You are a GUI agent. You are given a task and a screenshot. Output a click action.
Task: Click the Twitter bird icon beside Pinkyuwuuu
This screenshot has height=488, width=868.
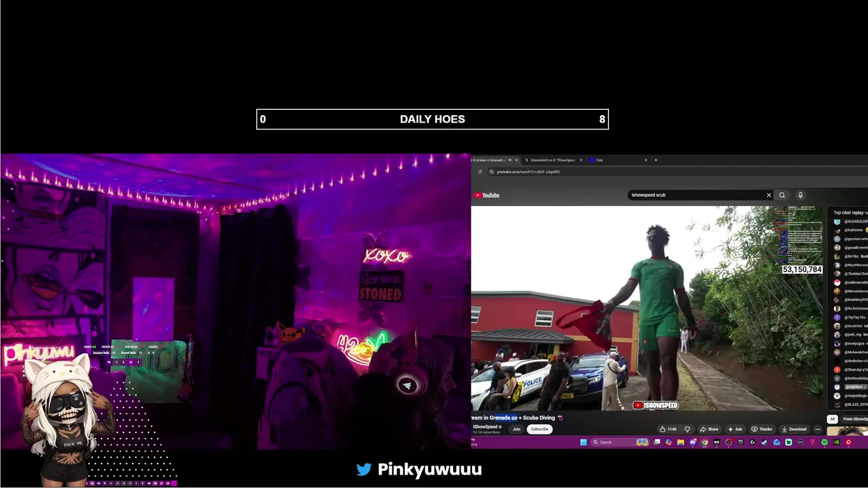tap(364, 469)
